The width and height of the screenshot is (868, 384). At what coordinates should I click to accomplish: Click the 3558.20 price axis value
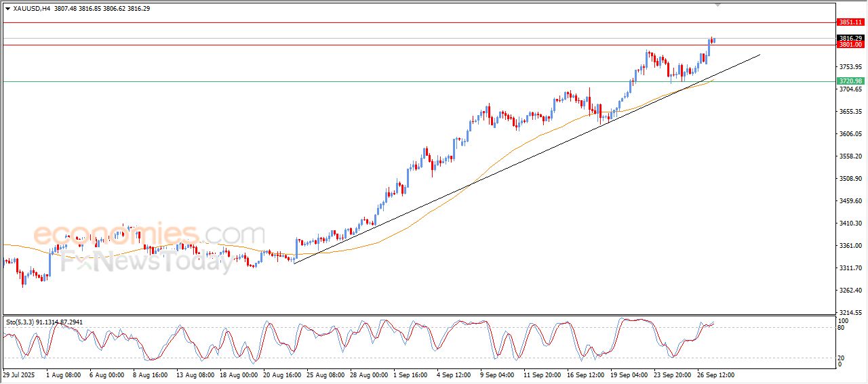(x=850, y=156)
